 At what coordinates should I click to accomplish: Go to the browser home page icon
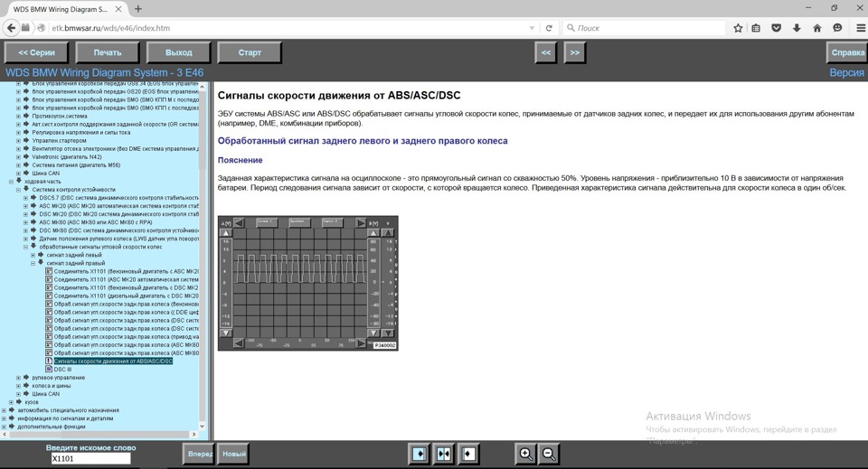[x=817, y=28]
